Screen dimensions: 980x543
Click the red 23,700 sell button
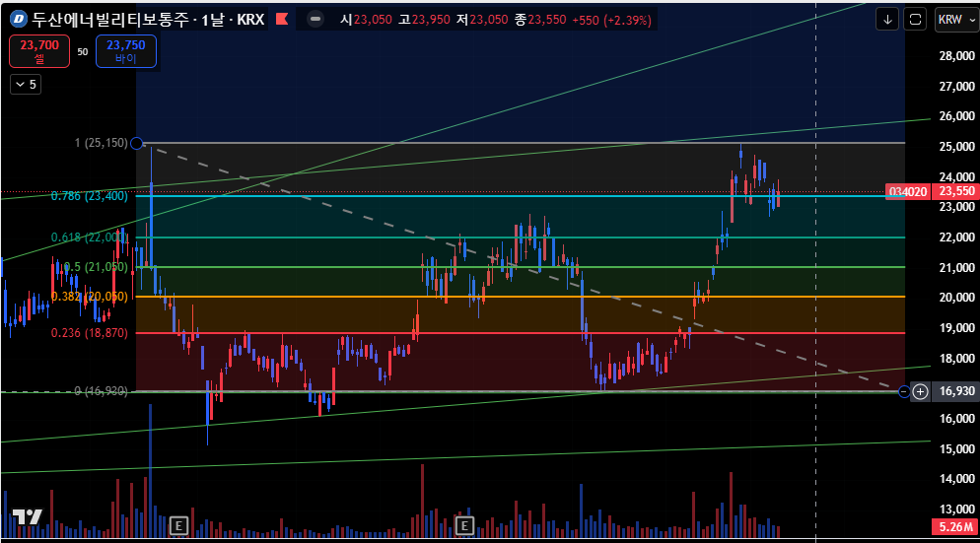tap(39, 51)
